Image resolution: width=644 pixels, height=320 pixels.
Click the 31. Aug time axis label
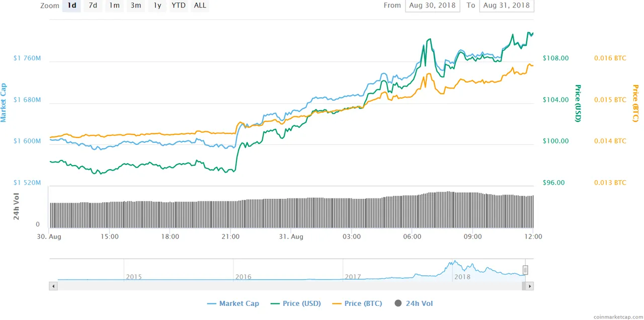tap(291, 236)
